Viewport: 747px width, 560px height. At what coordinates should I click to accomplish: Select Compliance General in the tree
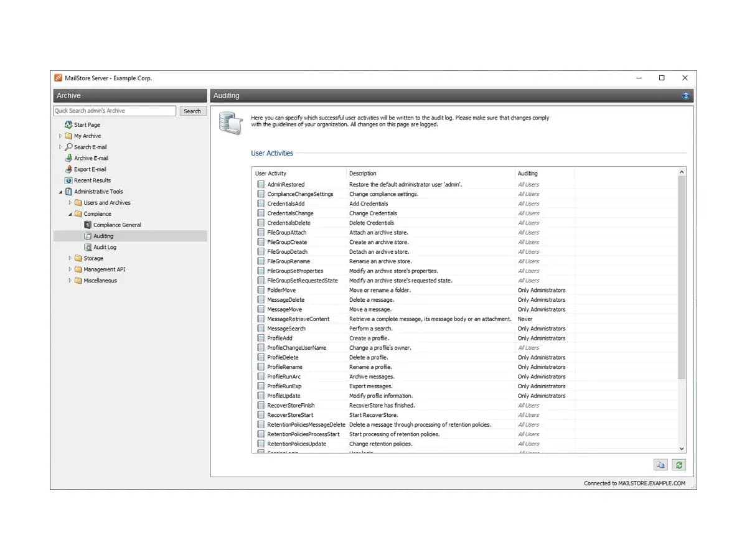point(117,225)
